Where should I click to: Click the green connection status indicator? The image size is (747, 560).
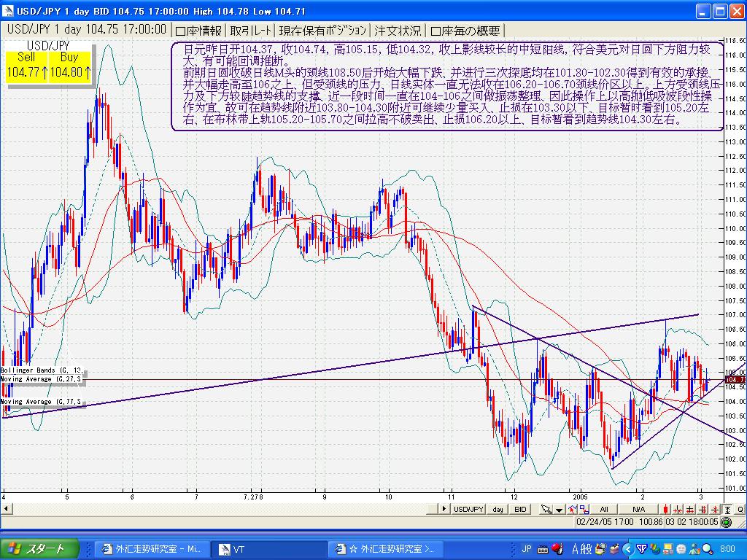(726, 522)
